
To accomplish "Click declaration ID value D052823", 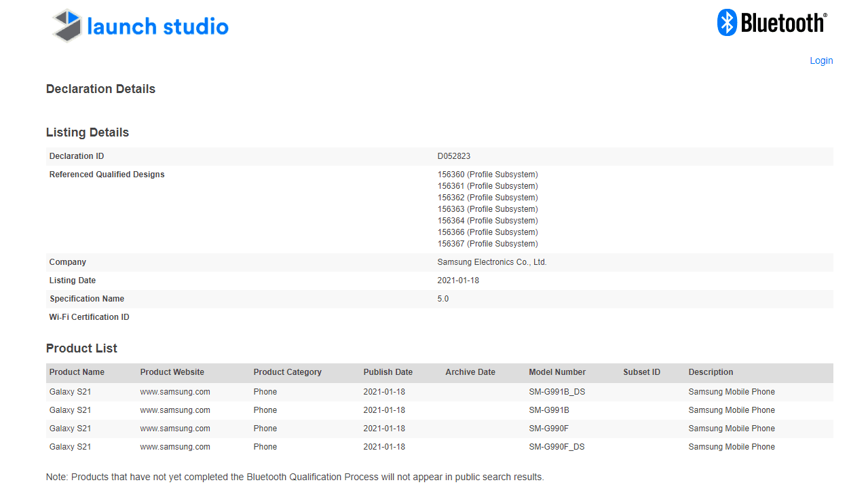I will [454, 156].
